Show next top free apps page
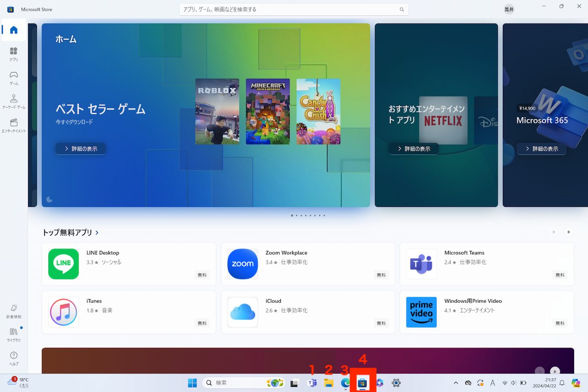588x392 pixels. 569,232
